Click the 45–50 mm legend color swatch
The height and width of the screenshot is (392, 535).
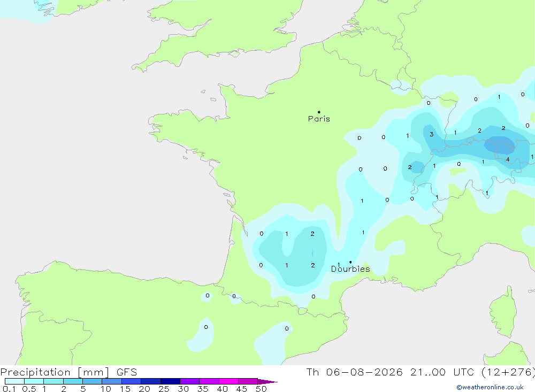point(248,381)
